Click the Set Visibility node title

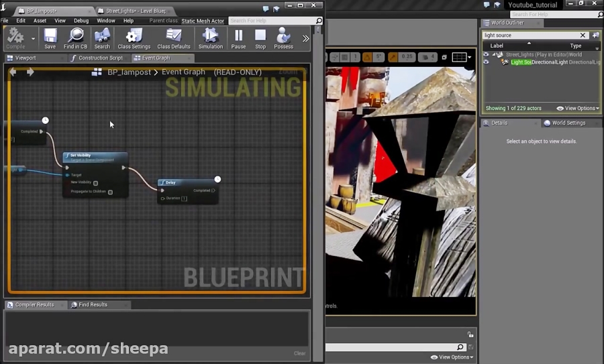[81, 155]
